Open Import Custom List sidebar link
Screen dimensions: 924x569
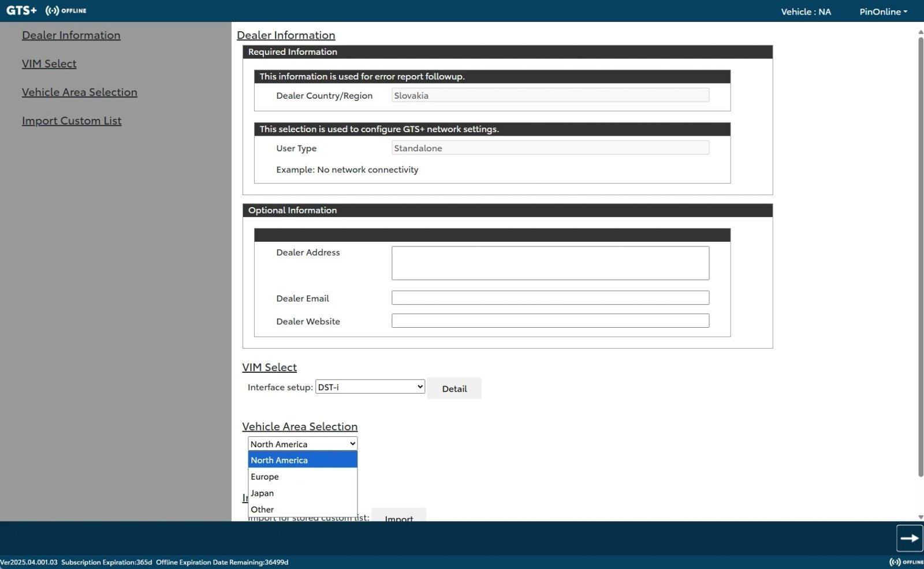pyautogui.click(x=72, y=121)
